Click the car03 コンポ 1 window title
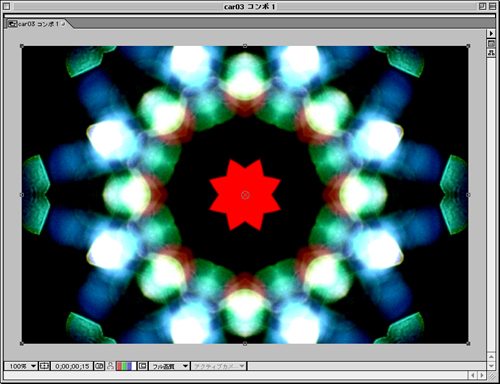Image resolution: width=500 pixels, height=384 pixels. 250,7
